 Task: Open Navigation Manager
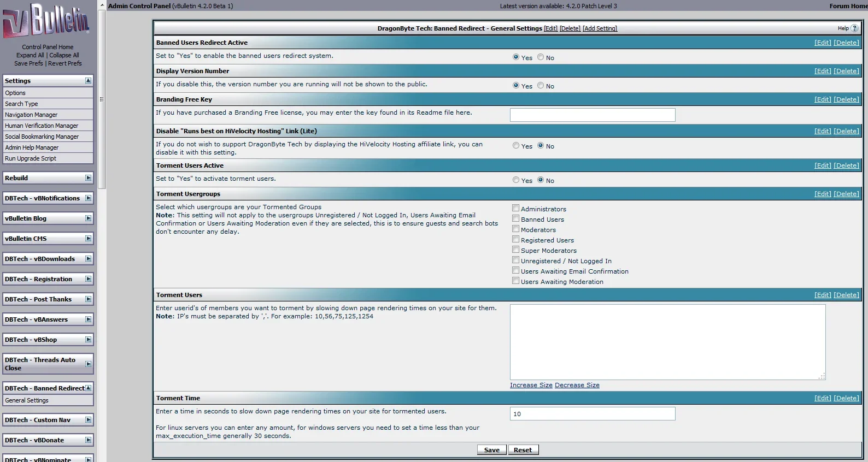(48, 115)
